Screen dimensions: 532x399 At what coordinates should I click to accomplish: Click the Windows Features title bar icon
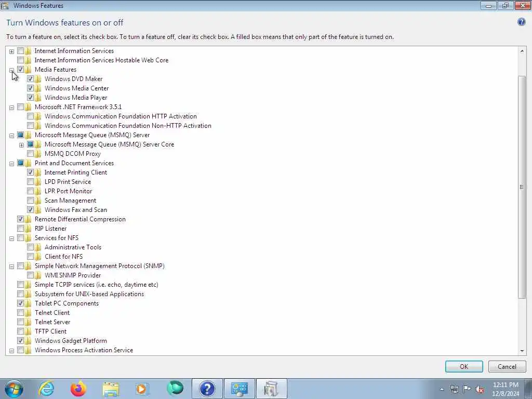pos(5,5)
